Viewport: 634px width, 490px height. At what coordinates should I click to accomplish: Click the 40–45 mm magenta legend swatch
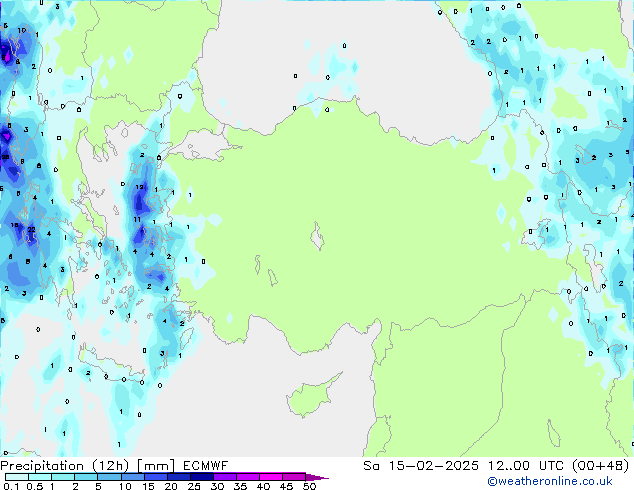pyautogui.click(x=271, y=477)
